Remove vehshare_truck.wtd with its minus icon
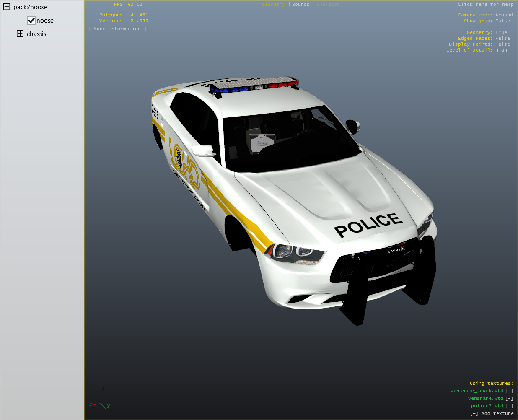This screenshot has height=420, width=518. coord(509,391)
